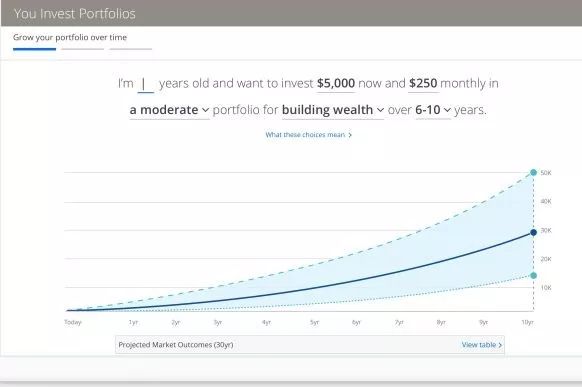
Task: Click the top teal marker near 50K
Action: [x=533, y=172]
